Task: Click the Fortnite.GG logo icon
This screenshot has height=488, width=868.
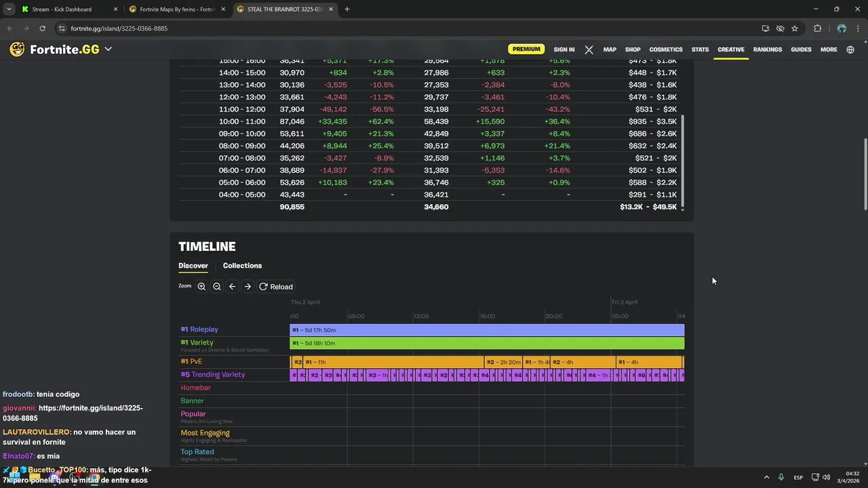Action: [x=17, y=49]
